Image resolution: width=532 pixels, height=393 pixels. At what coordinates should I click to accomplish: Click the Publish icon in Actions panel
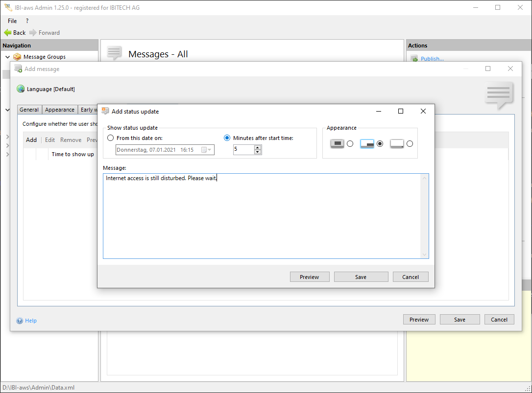click(x=414, y=59)
